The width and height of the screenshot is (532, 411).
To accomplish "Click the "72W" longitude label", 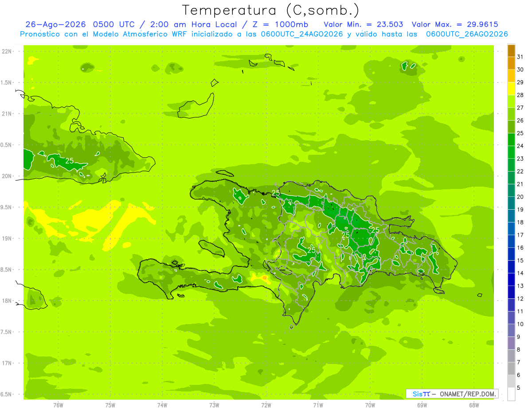I will coord(266,405).
